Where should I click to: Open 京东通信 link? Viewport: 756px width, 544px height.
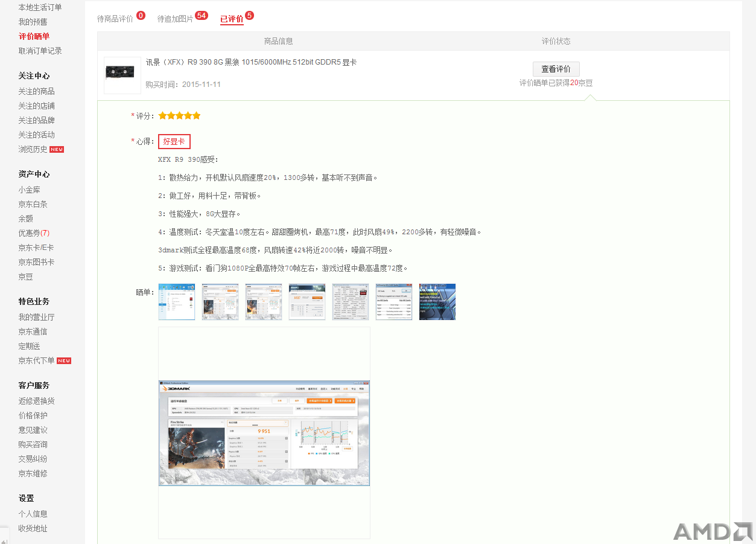pos(33,331)
